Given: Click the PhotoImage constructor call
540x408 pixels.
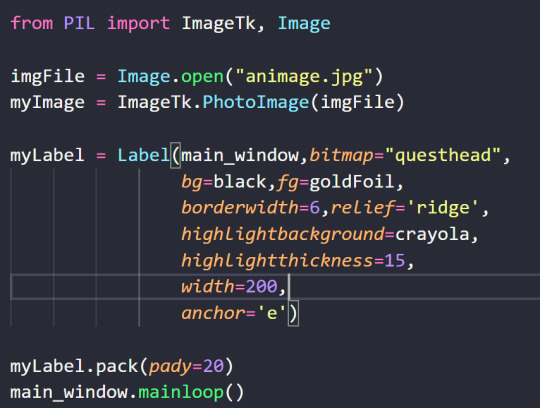Looking at the screenshot, I should click(256, 103).
